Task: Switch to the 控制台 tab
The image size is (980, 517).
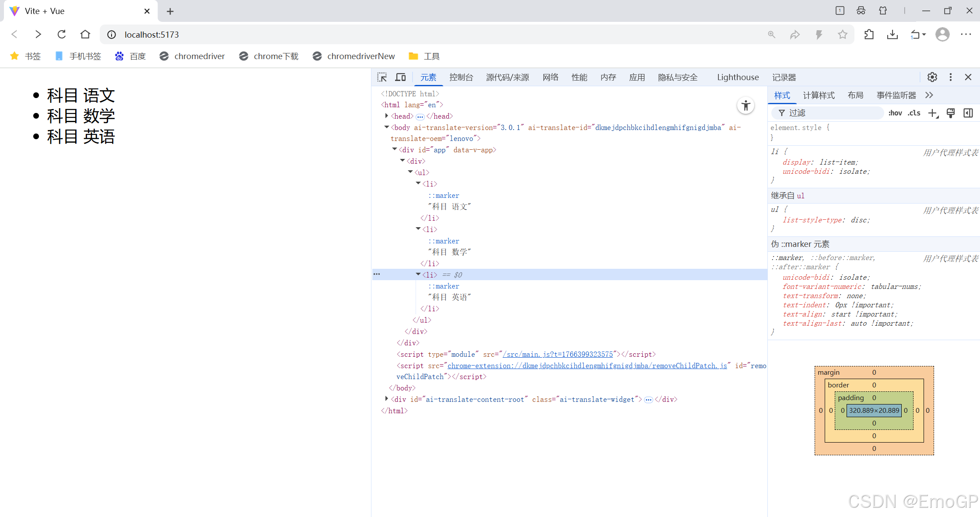Action: [461, 77]
